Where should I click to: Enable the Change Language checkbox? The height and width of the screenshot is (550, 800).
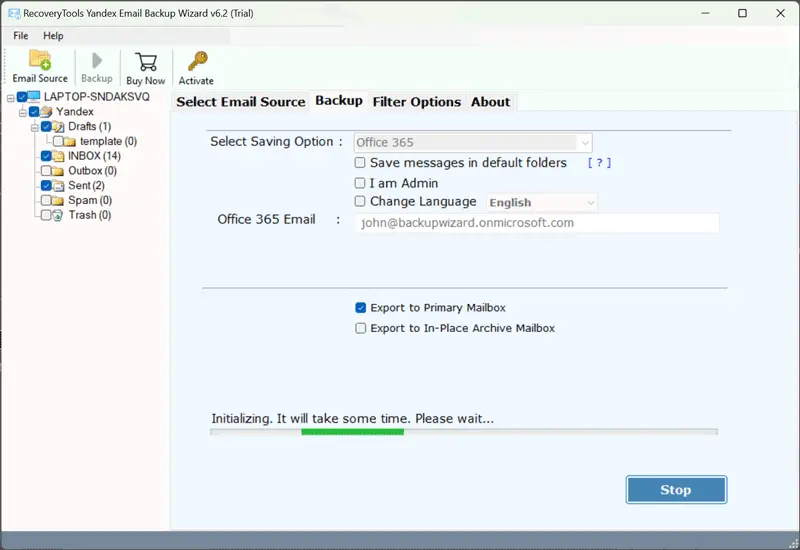[x=360, y=202]
